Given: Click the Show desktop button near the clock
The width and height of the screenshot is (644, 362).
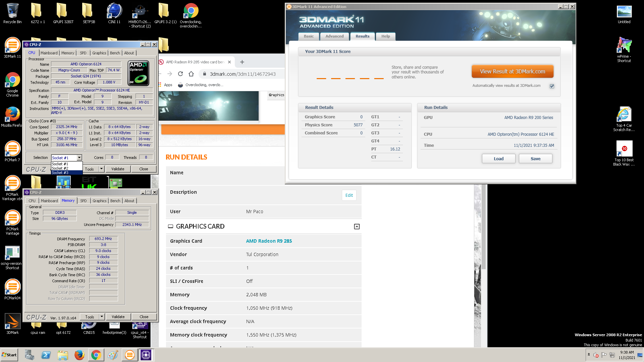Looking at the screenshot, I should [640, 355].
